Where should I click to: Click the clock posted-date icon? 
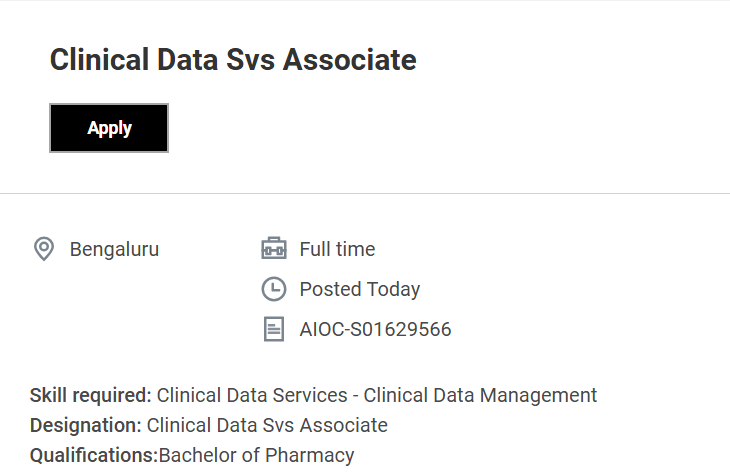click(273, 289)
